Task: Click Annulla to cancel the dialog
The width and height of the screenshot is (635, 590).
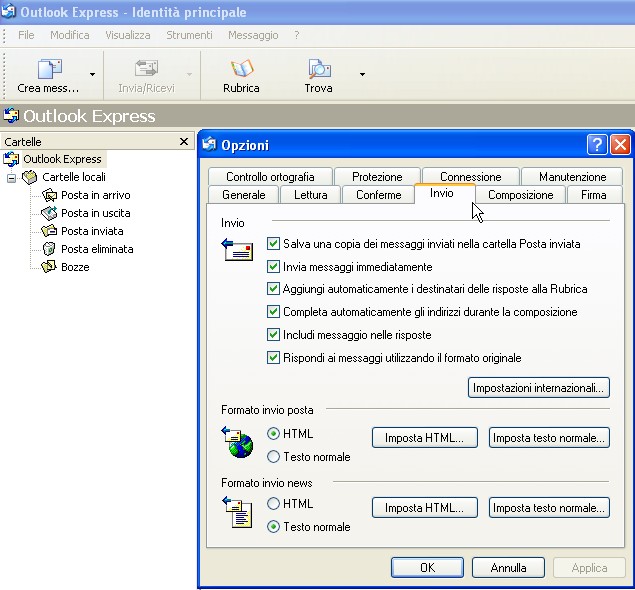Action: coord(508,568)
